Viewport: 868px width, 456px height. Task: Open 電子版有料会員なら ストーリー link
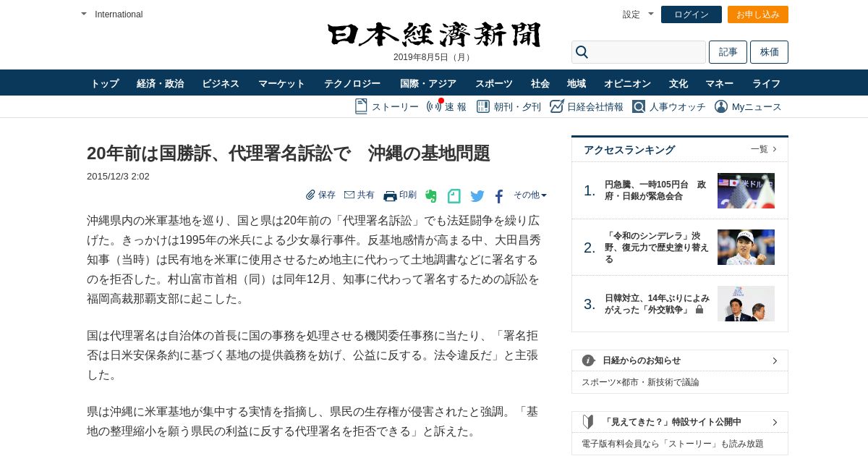point(673,444)
